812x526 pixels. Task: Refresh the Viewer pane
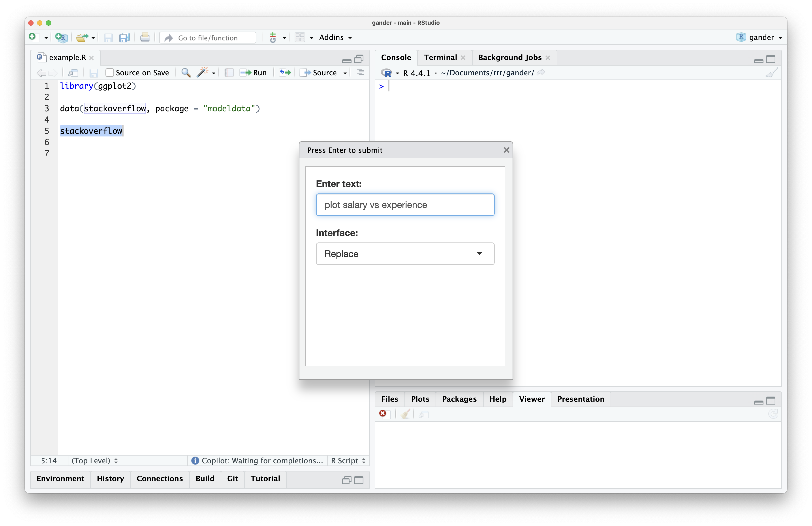pyautogui.click(x=773, y=414)
